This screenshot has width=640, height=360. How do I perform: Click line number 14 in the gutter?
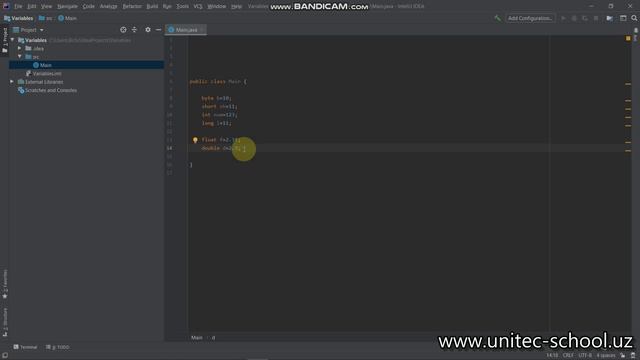[x=169, y=148]
